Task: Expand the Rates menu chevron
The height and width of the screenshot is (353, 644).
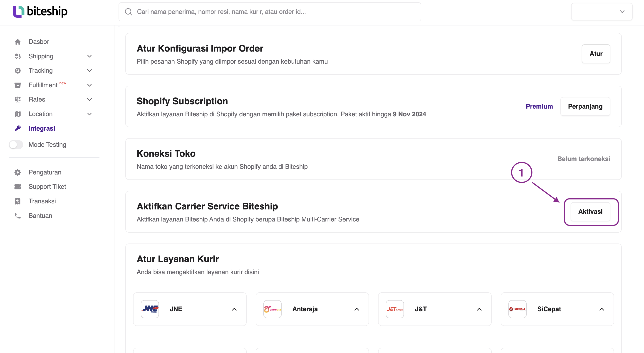Action: point(89,99)
